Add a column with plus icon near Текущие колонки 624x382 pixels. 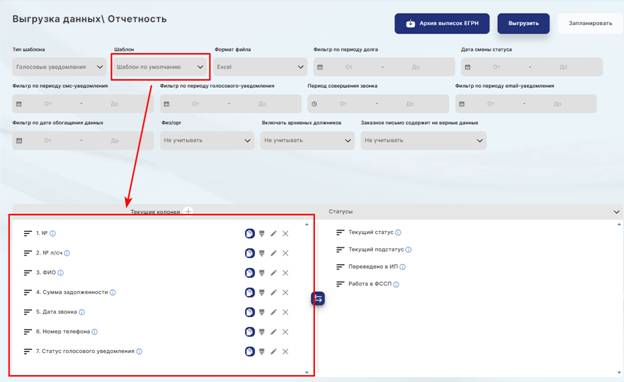189,211
